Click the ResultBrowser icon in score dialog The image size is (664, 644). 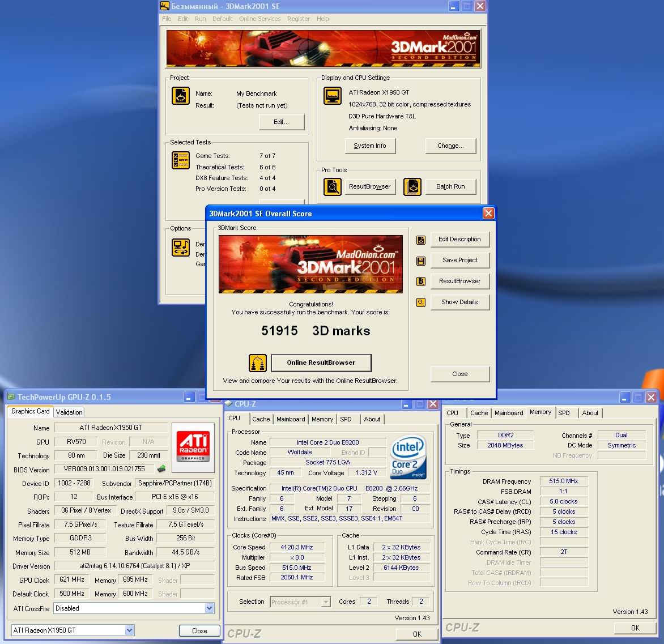coord(420,281)
